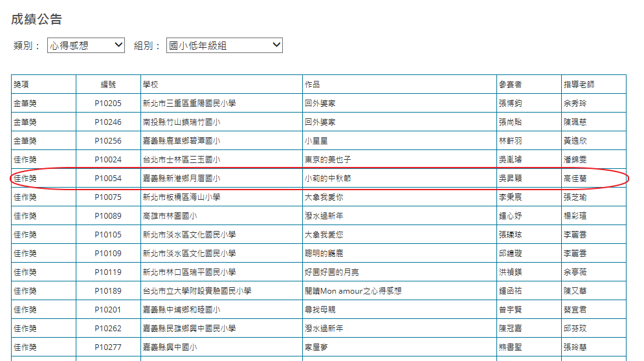
Task: Select the work title 家屋夢
Action: [x=316, y=347]
